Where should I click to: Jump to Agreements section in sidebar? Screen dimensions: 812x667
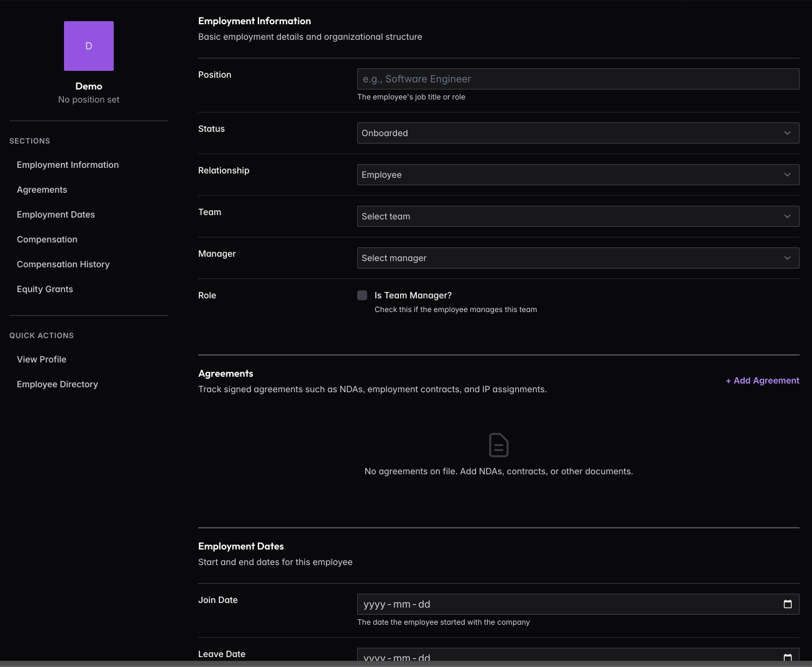(x=42, y=190)
